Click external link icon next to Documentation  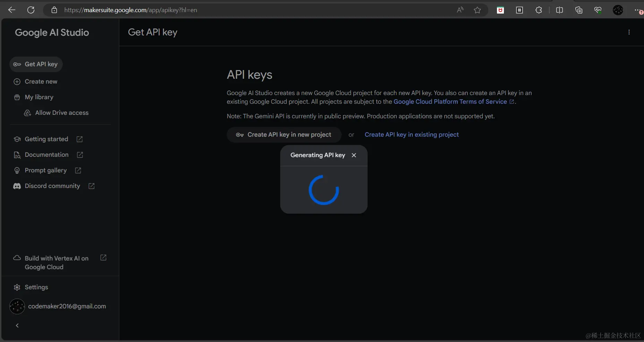click(80, 155)
